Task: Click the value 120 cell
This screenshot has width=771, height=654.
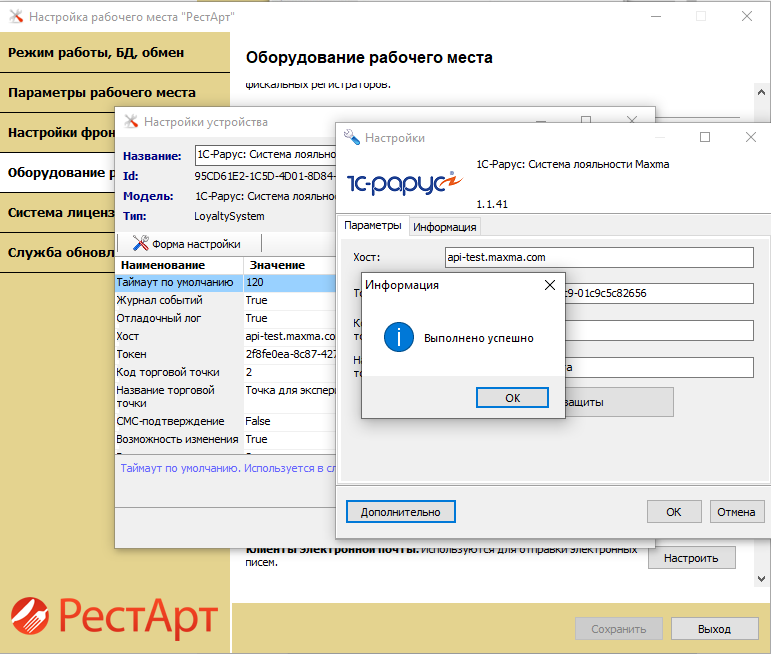Action: [290, 282]
